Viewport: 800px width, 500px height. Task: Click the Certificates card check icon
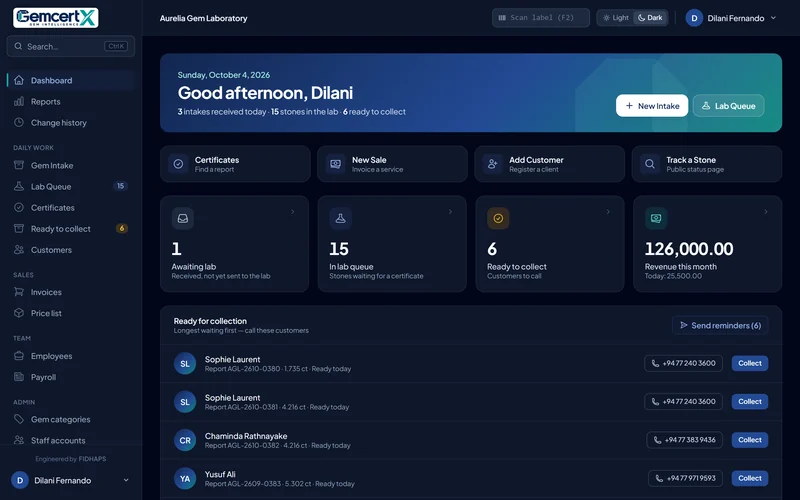[x=178, y=164]
